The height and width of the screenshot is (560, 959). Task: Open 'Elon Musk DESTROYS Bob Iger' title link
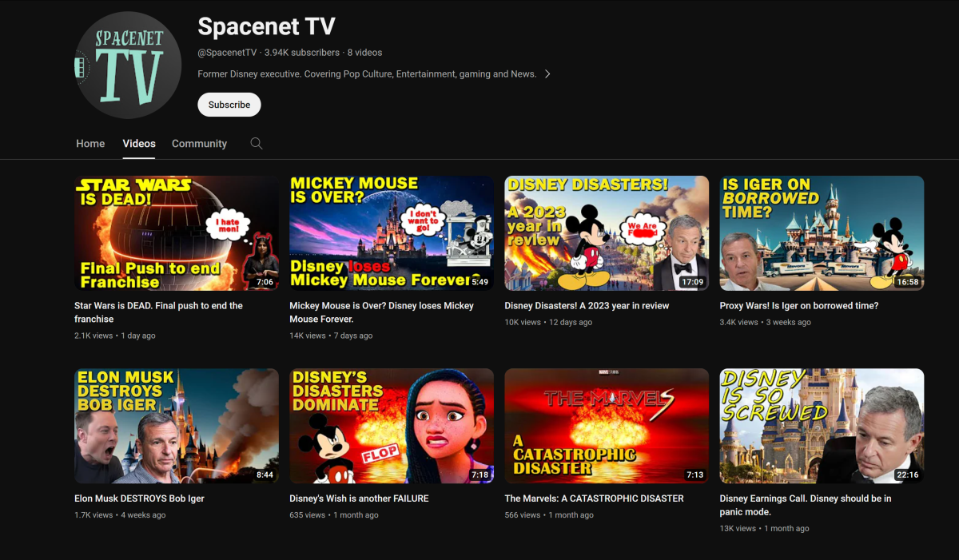tap(139, 498)
